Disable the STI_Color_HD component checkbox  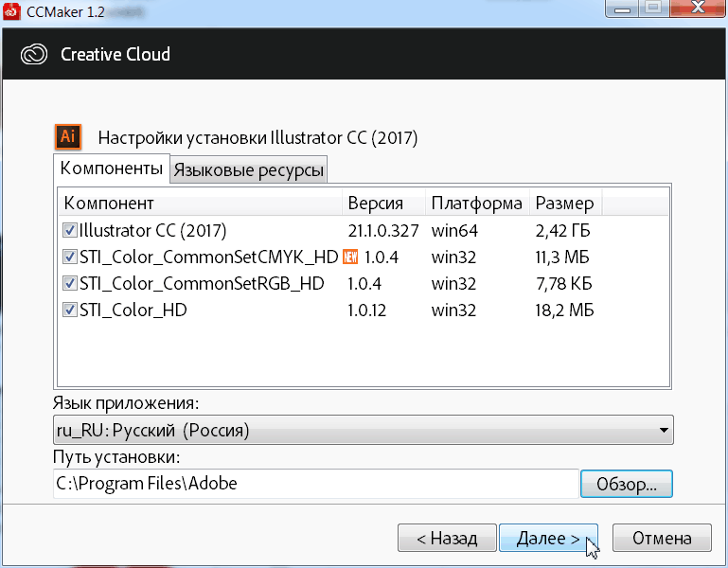point(70,310)
